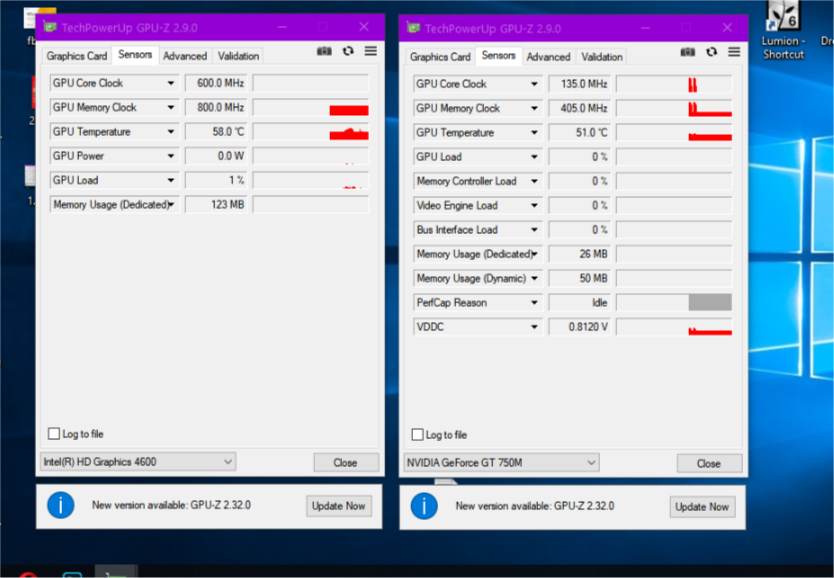
Task: Open Memory Controller Load sensor dropdown
Action: [x=534, y=181]
